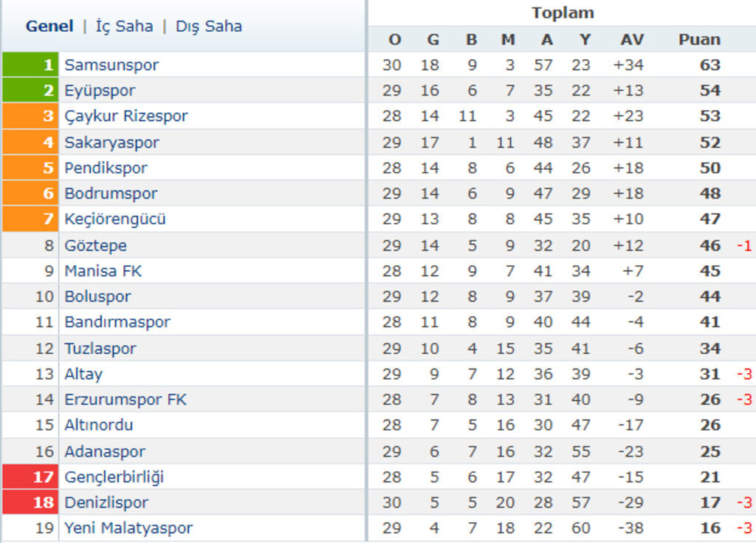
Task: Click the AV column header
Action: click(x=632, y=40)
